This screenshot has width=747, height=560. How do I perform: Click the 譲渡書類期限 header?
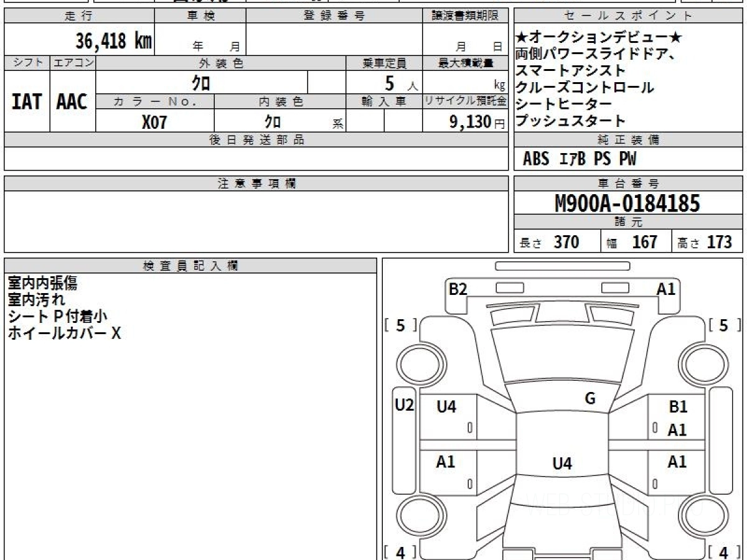[465, 16]
